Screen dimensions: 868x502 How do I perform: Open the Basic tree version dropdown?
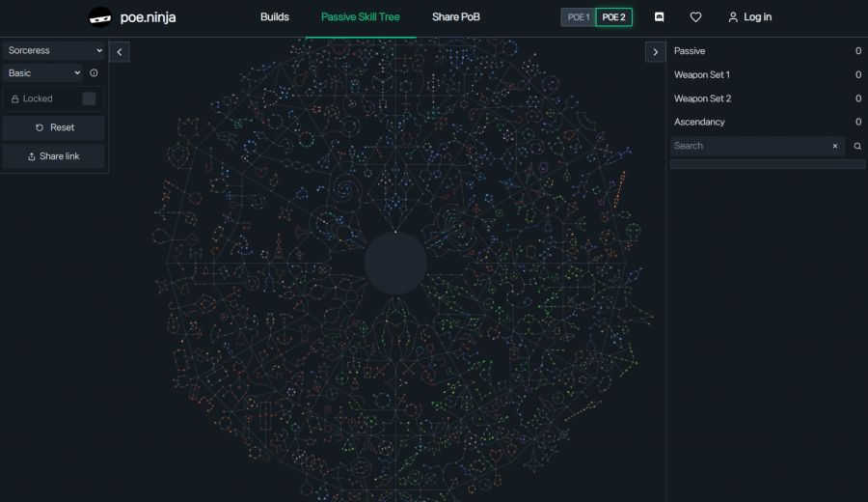click(42, 73)
